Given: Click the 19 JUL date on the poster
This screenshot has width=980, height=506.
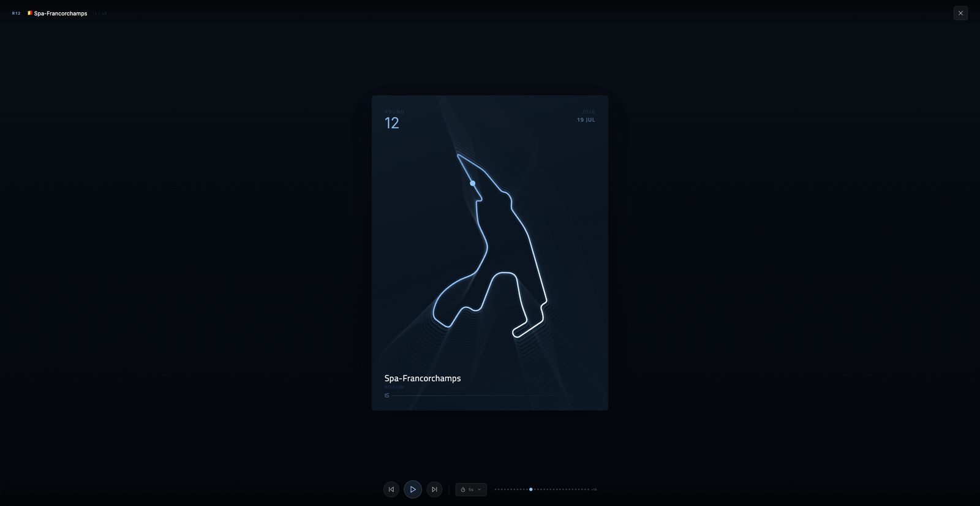Looking at the screenshot, I should (586, 120).
